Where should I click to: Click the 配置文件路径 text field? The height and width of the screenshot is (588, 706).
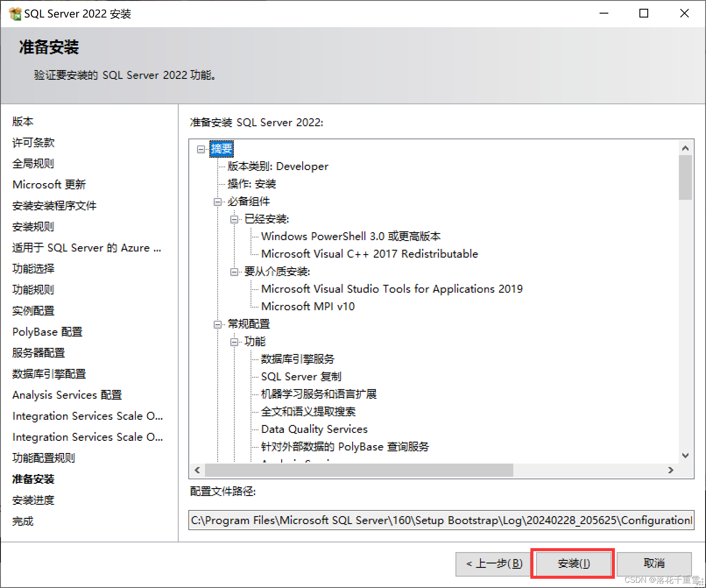tap(441, 520)
